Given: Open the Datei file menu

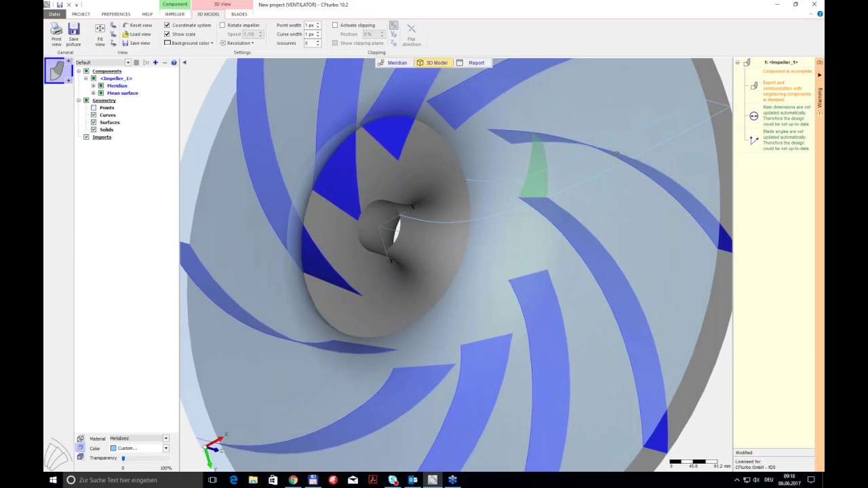Looking at the screenshot, I should [54, 14].
